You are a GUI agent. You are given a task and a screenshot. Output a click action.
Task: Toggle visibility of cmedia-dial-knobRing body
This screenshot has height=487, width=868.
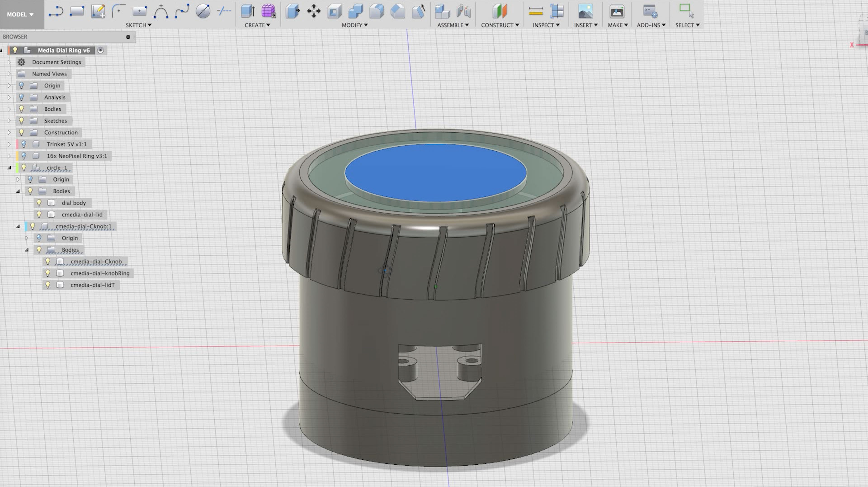tap(48, 273)
